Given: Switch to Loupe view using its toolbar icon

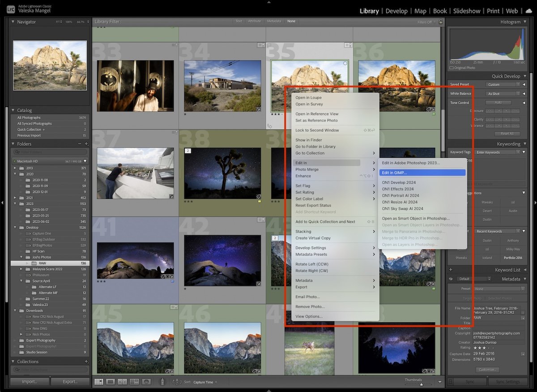Looking at the screenshot, I should (x=111, y=381).
